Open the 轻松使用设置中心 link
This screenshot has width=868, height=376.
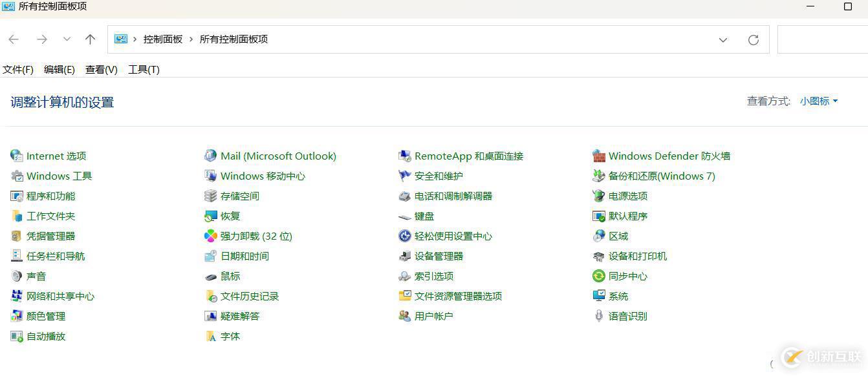[453, 236]
